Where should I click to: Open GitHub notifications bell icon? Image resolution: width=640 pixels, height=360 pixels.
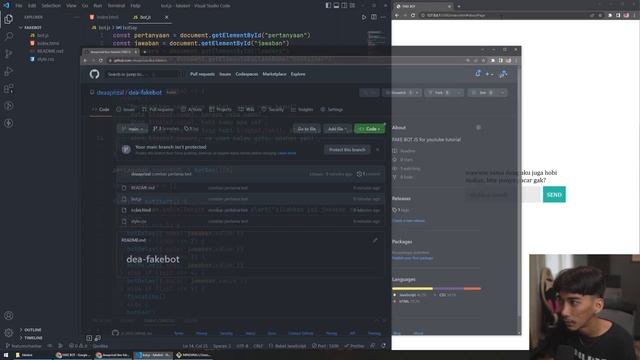(x=478, y=74)
